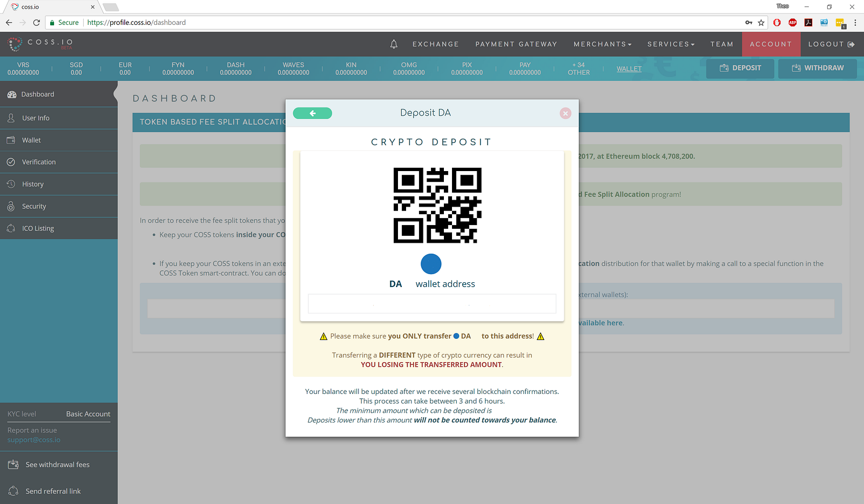Click the Deposit button in balance bar
864x504 pixels.
(x=740, y=69)
